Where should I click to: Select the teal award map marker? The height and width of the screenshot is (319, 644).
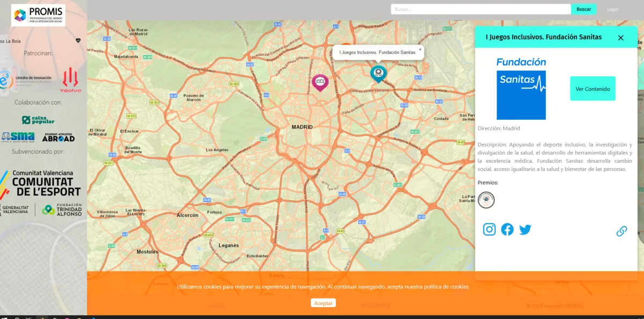pyautogui.click(x=378, y=74)
